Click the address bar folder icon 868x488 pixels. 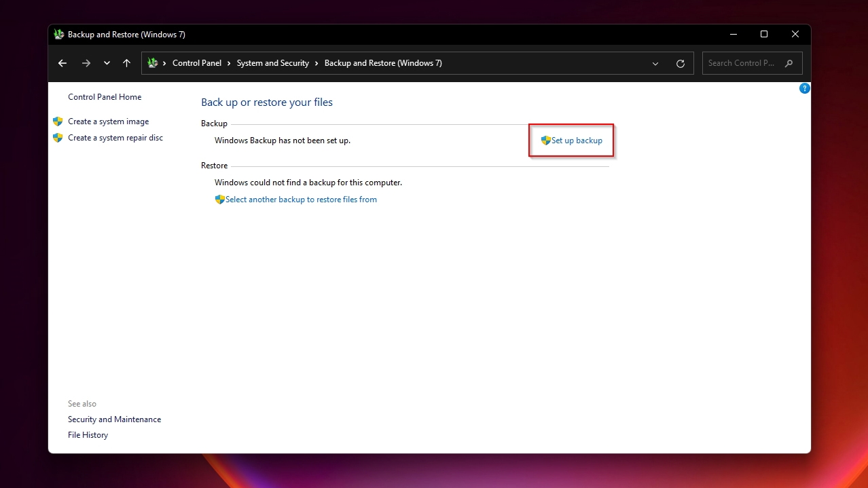(153, 63)
